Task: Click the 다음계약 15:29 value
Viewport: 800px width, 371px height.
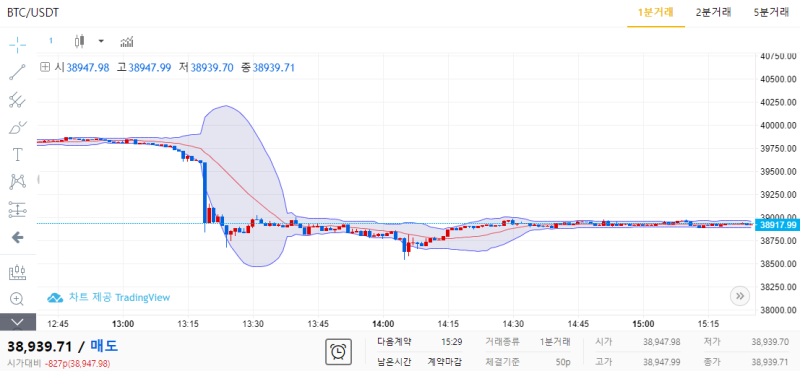Action: pyautogui.click(x=452, y=342)
